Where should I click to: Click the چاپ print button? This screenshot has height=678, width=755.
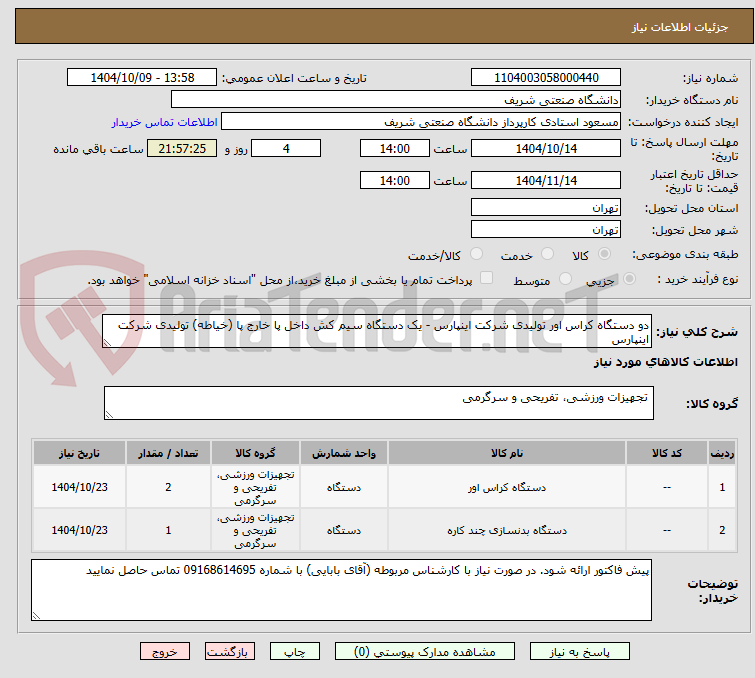tap(295, 652)
